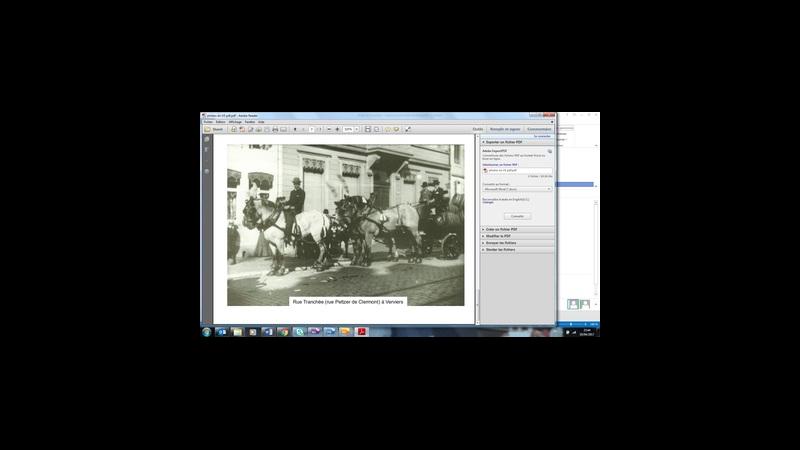Click the Print icon in toolbar
Screen dimensions: 800x450
275,130
